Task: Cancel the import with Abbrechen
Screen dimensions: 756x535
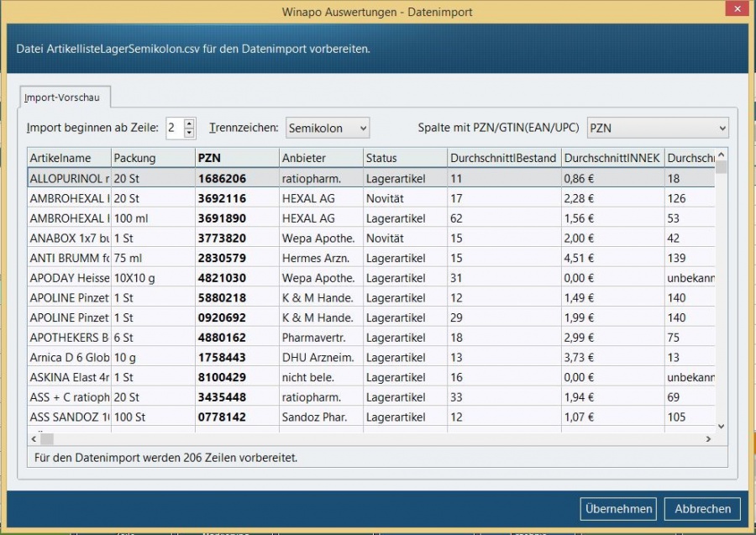Action: 702,508
